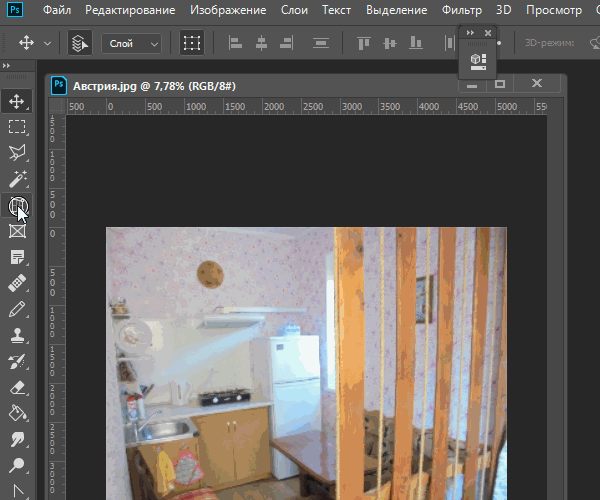Align bottom edges of layers
Screen dimensions: 600x500
coord(416,43)
